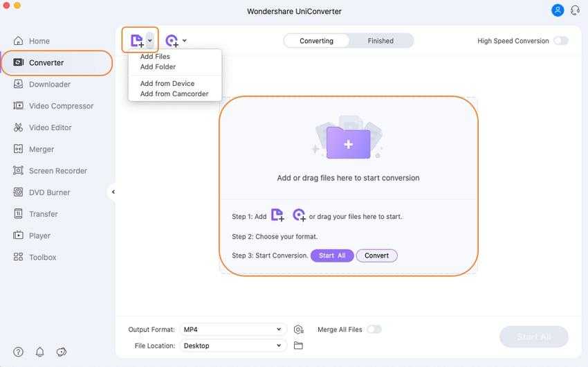
Task: Click the support headset icon
Action: pyautogui.click(x=575, y=10)
